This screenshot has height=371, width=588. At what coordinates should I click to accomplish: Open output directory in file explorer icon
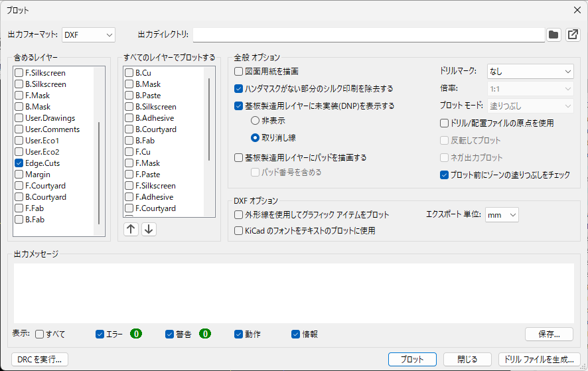[x=573, y=35]
